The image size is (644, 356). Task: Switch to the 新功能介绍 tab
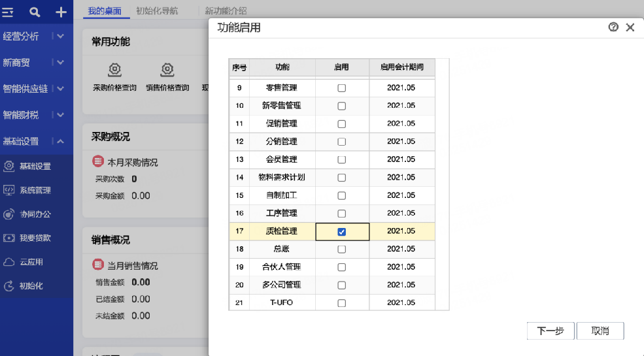pos(226,11)
